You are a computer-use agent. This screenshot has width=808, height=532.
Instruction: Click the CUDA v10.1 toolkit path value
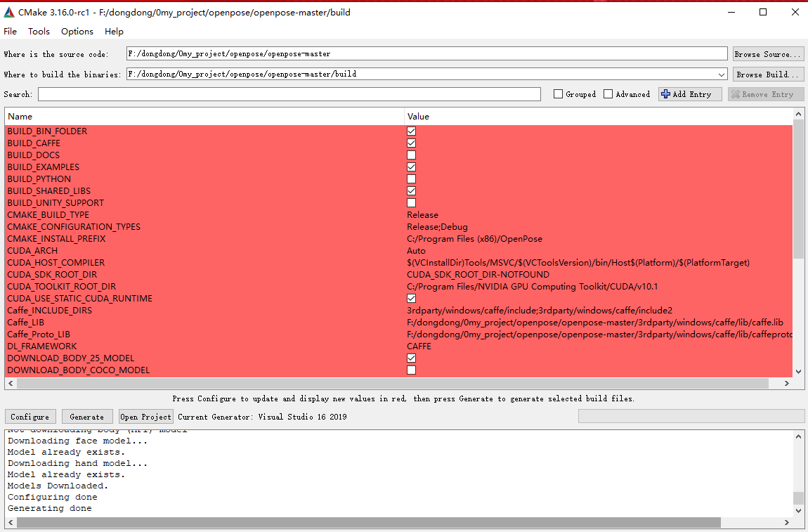tap(533, 287)
